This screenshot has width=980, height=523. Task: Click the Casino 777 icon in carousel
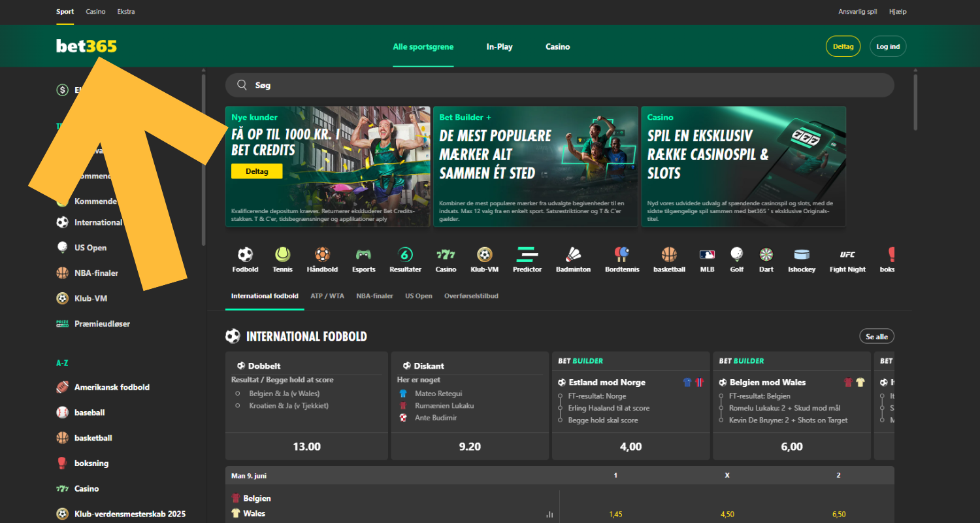(x=446, y=260)
